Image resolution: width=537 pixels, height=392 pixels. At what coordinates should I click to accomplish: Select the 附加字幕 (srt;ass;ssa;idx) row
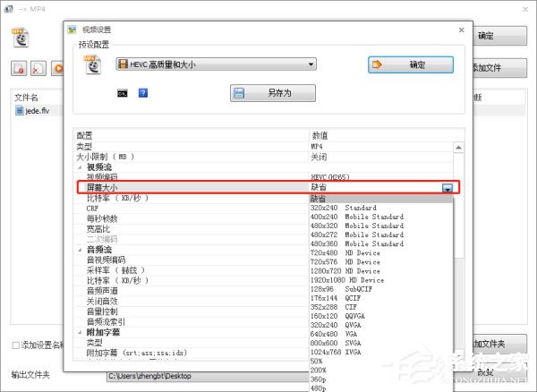pyautogui.click(x=192, y=353)
